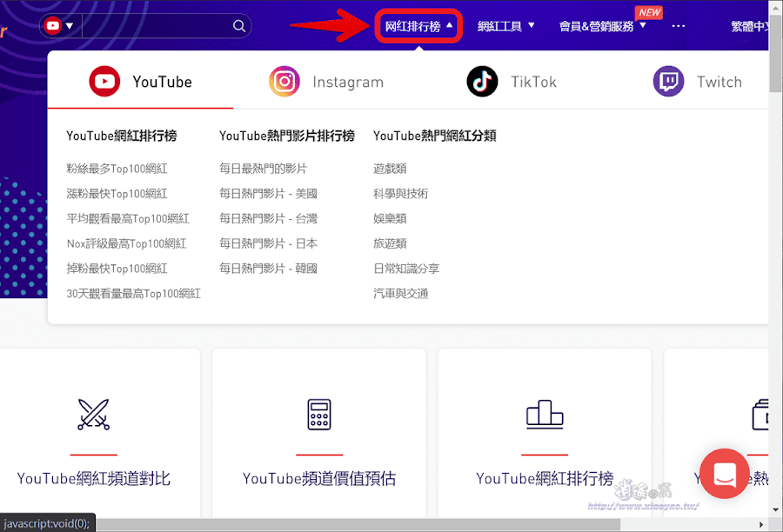Select the 科學與技術 category

400,194
